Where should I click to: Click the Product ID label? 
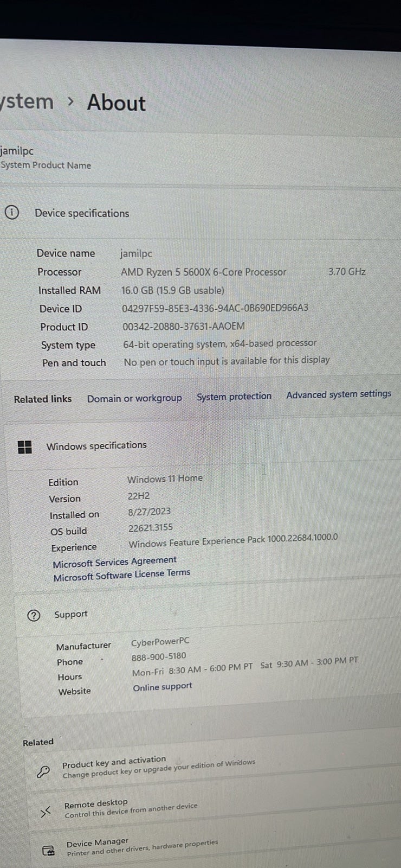tap(64, 327)
